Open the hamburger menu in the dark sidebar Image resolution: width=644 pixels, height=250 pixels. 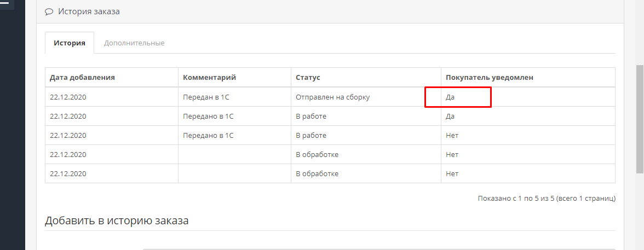pos(5,3)
